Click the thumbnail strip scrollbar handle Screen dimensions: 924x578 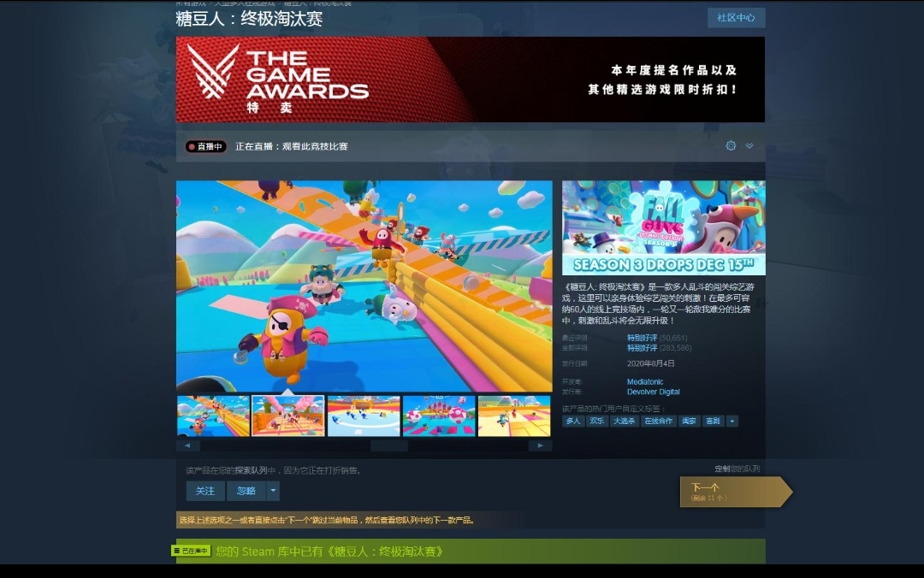click(x=389, y=446)
